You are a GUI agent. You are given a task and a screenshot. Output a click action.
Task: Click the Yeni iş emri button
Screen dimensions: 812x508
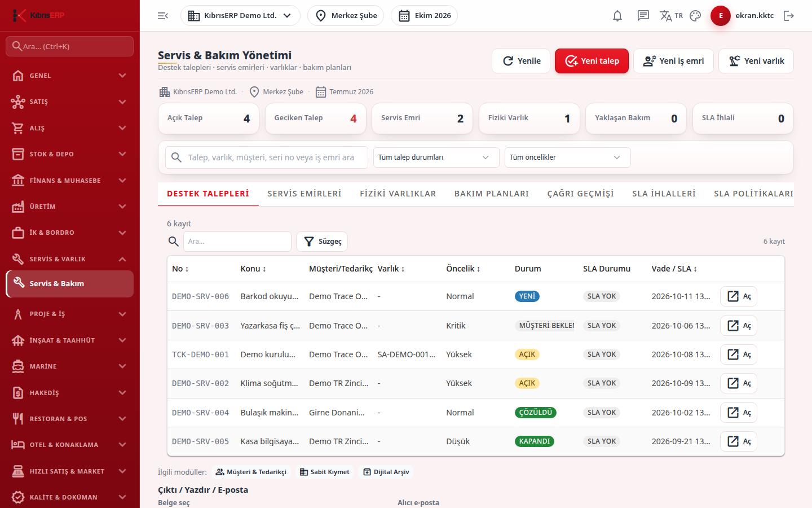(x=673, y=61)
